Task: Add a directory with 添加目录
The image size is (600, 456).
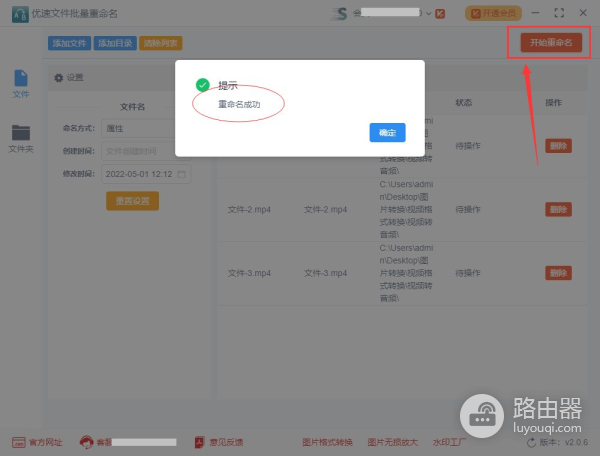Action: click(115, 43)
